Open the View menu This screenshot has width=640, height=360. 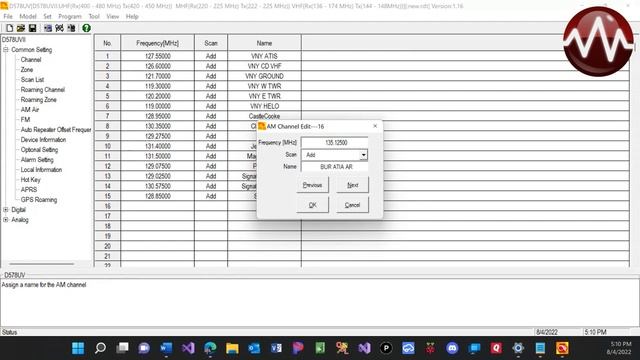(113, 16)
